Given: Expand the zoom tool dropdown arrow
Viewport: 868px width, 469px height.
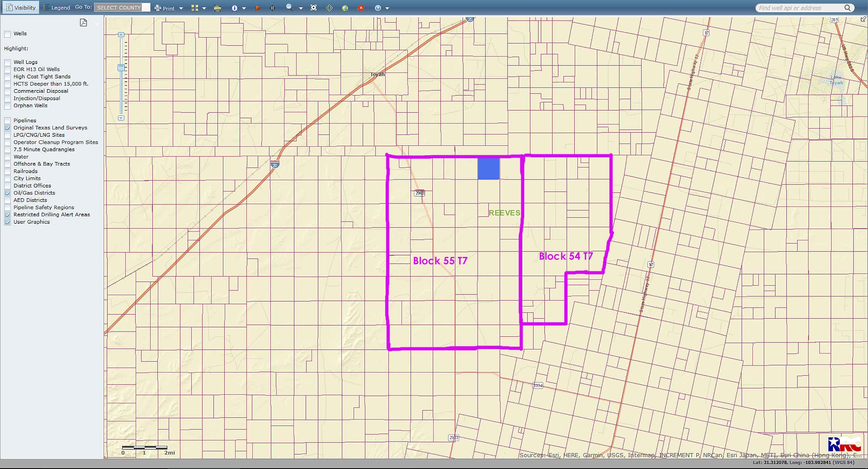Looking at the screenshot, I should point(301,8).
